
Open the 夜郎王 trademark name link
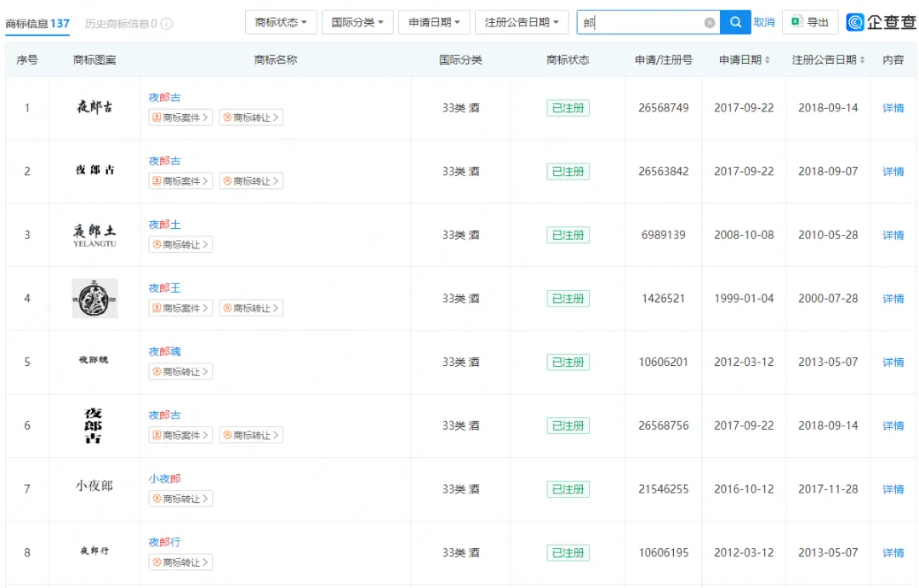pos(165,288)
